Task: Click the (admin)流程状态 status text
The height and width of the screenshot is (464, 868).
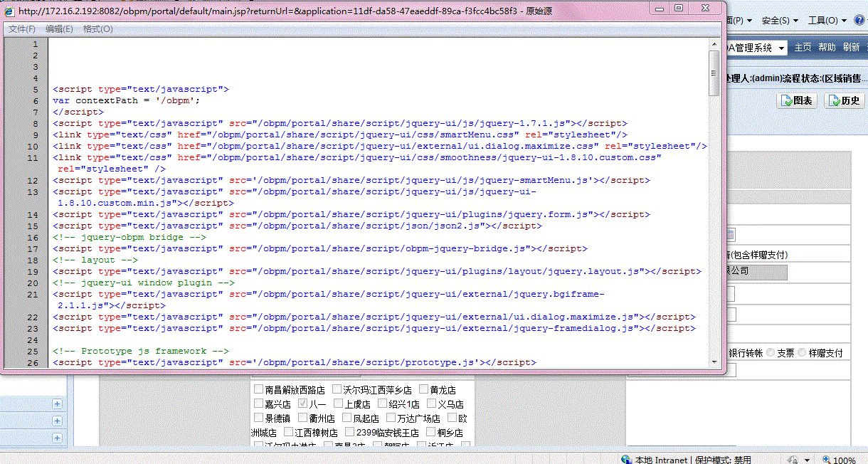Action: coord(796,78)
